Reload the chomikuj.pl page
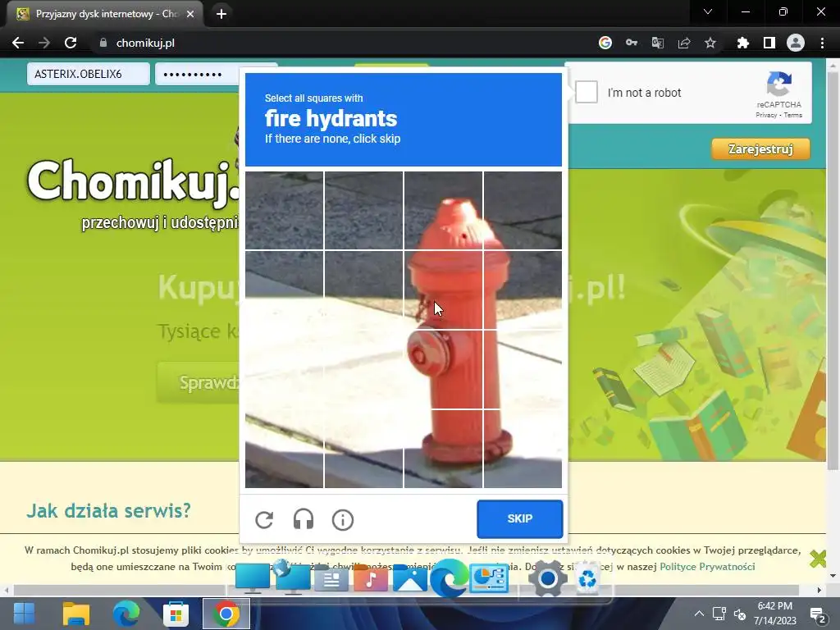This screenshot has height=630, width=840. (71, 43)
